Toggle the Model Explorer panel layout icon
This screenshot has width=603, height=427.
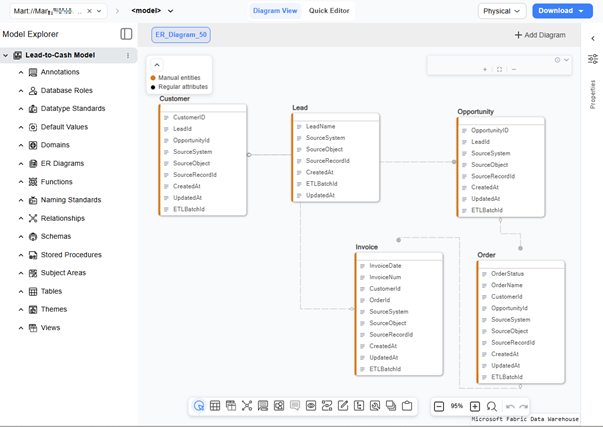pyautogui.click(x=126, y=34)
